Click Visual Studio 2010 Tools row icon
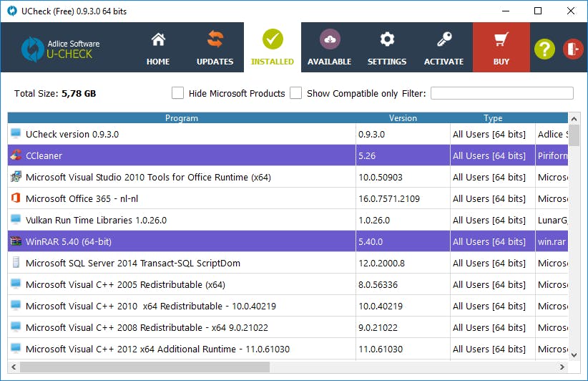Screen dimensions: 588x381 [x=16, y=176]
